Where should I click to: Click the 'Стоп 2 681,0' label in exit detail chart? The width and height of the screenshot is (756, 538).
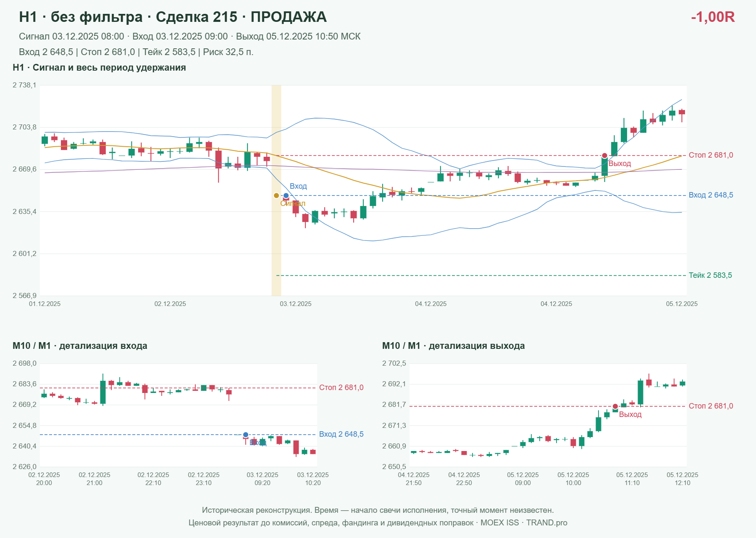(711, 406)
